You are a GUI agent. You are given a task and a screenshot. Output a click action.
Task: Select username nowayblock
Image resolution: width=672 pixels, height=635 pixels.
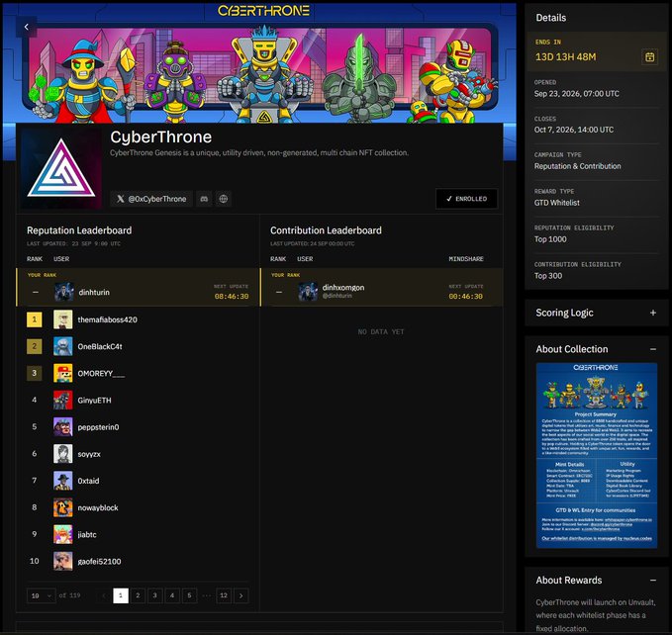point(98,507)
